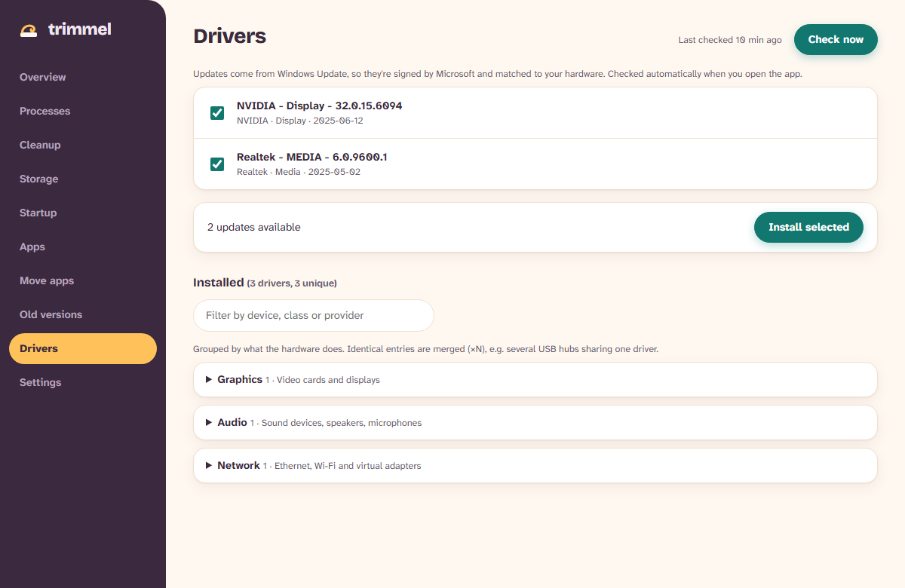The width and height of the screenshot is (905, 588).
Task: Click the Check now button
Action: (836, 40)
